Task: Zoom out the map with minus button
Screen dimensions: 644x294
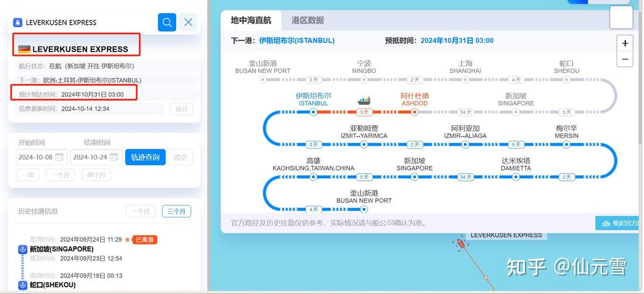Action: tap(625, 59)
